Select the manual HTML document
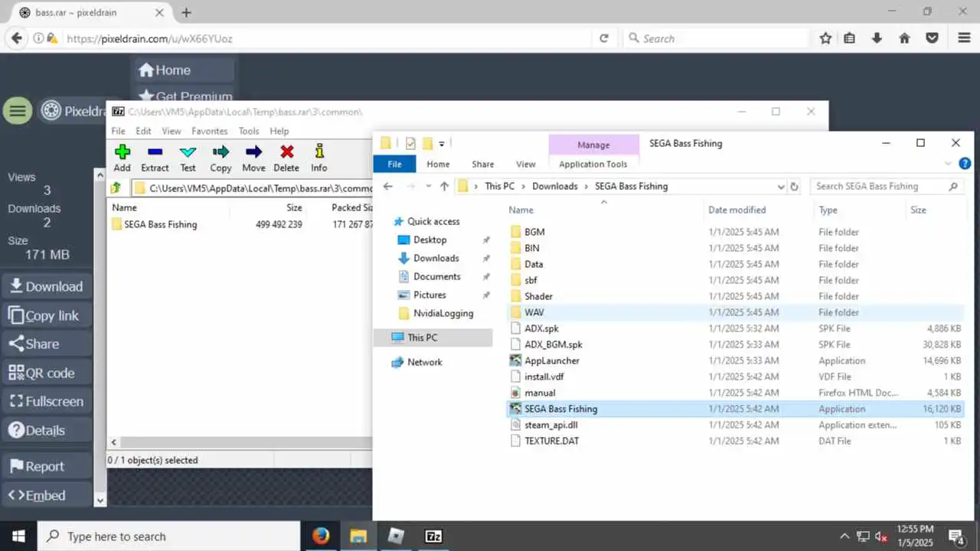Image resolution: width=980 pixels, height=551 pixels. coord(540,393)
